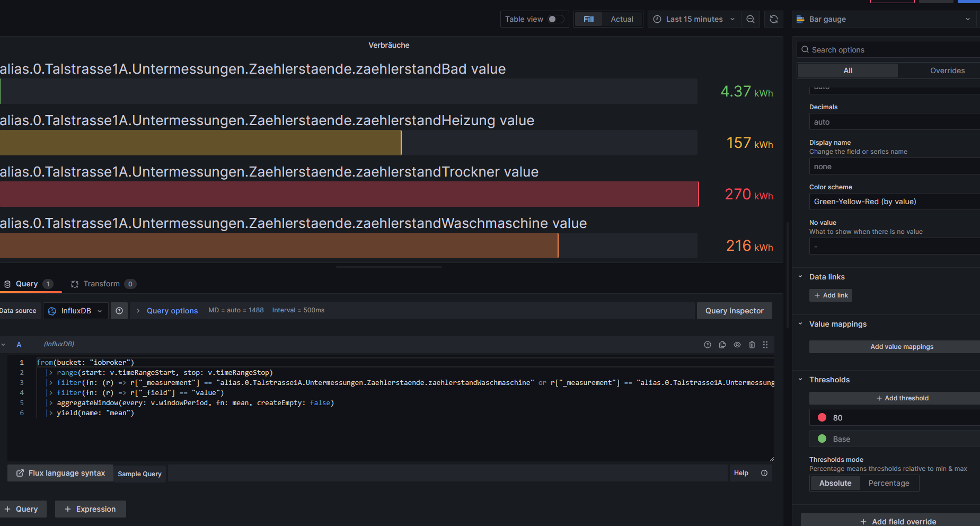Screen dimensions: 980x526
Task: Select the Overrides tab
Action: (947, 71)
